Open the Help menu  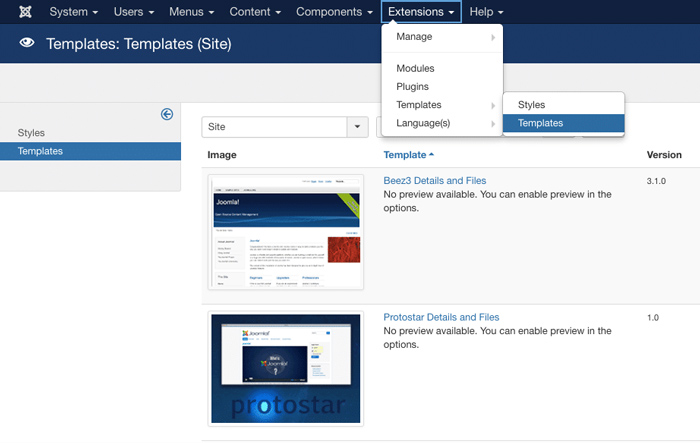[x=486, y=12]
